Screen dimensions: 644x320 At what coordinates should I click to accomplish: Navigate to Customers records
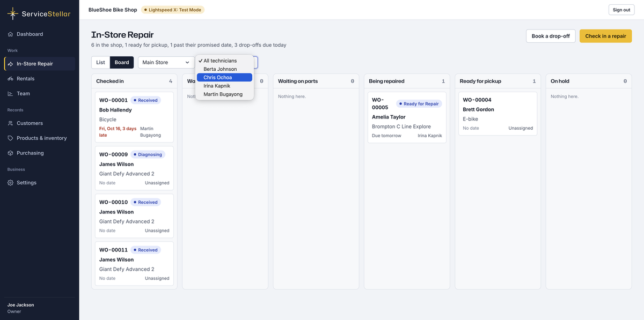point(40,123)
